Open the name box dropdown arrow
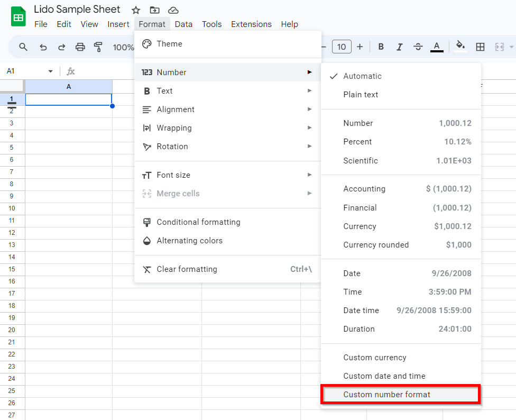Screen dimensions: 516x420 pos(50,71)
